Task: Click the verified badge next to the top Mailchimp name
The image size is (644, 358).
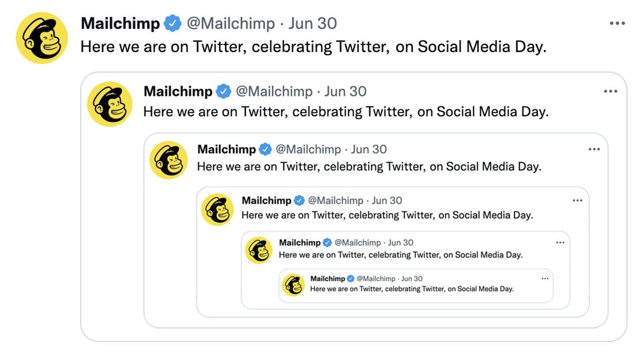Action: click(x=173, y=23)
